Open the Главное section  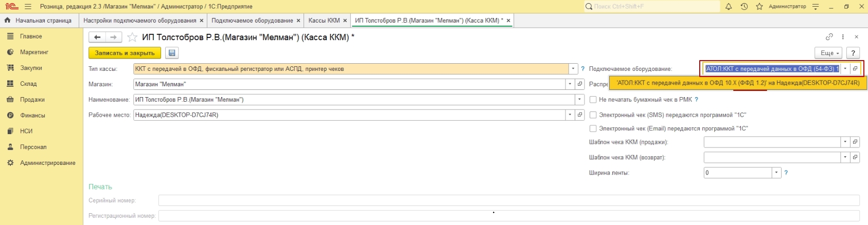pos(31,36)
